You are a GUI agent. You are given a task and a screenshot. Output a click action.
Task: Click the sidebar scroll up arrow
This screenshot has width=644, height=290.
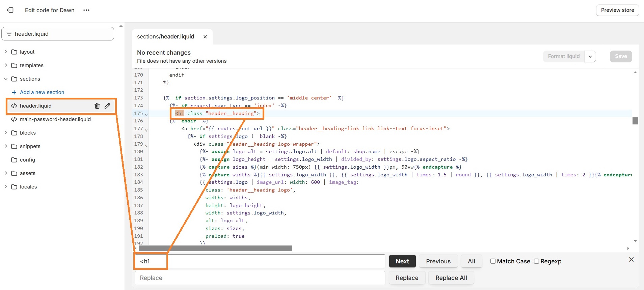click(121, 26)
